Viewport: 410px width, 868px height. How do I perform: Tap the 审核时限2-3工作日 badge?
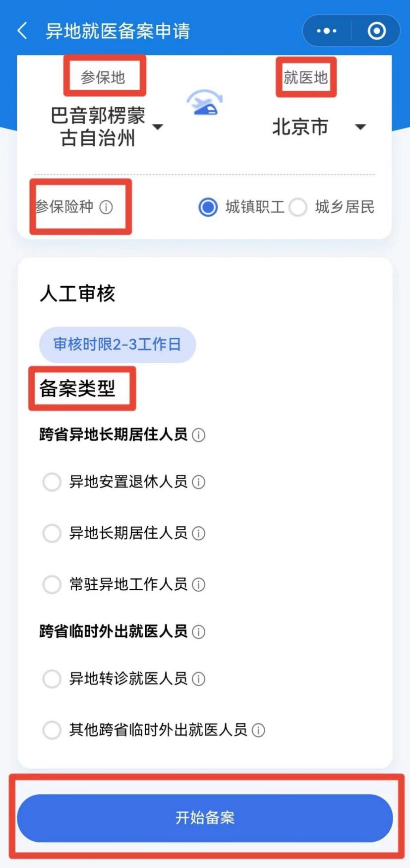(x=117, y=345)
